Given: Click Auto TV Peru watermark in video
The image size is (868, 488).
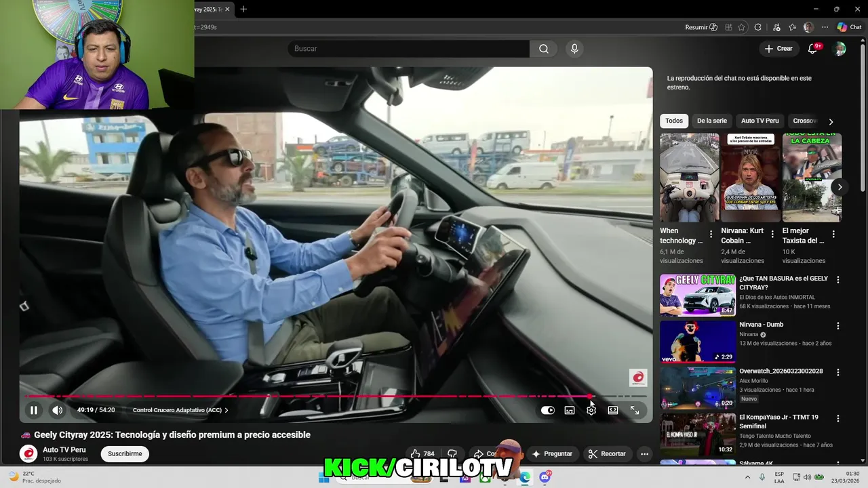Looking at the screenshot, I should point(638,378).
